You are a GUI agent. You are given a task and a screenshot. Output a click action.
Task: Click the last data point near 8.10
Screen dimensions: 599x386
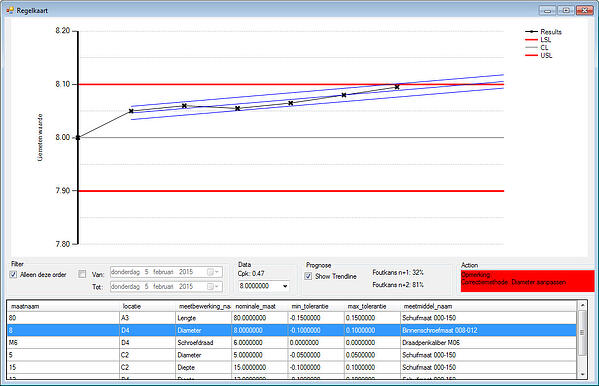click(x=397, y=87)
